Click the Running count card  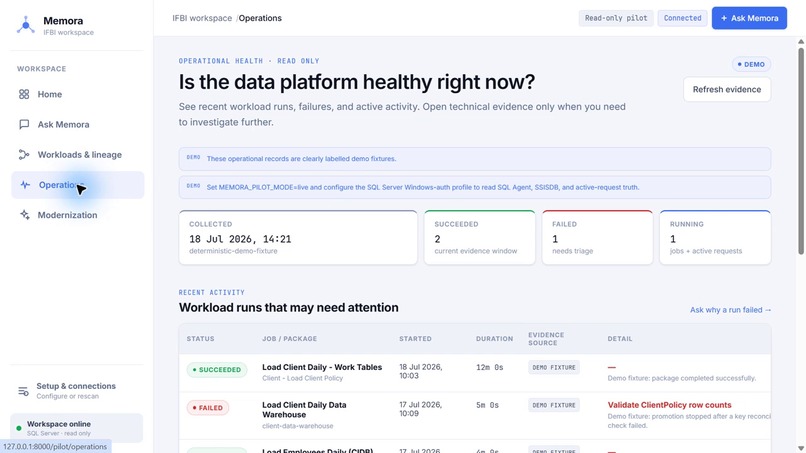click(x=715, y=237)
